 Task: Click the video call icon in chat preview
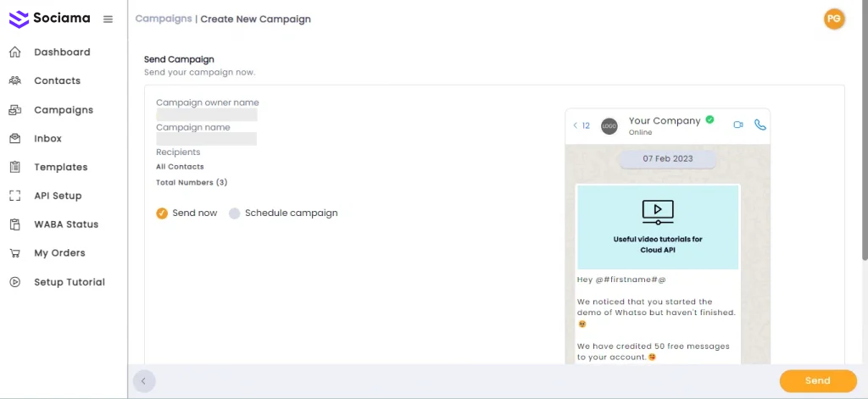(x=737, y=125)
